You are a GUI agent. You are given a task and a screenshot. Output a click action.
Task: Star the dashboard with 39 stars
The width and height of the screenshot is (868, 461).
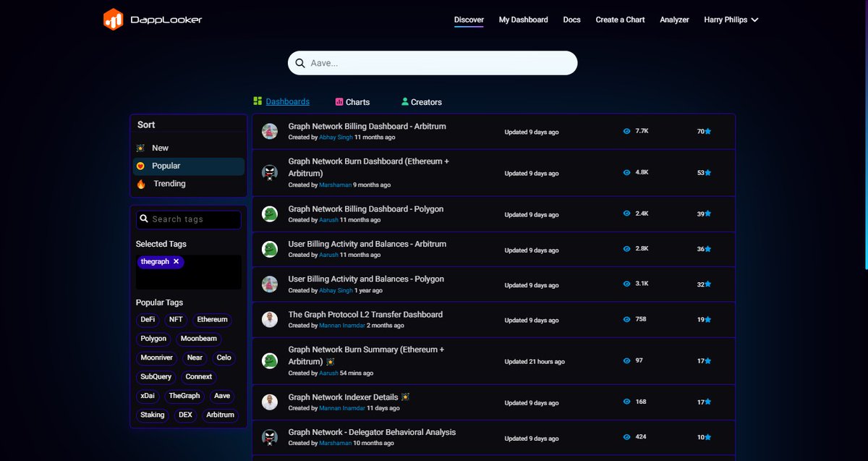[x=708, y=214]
